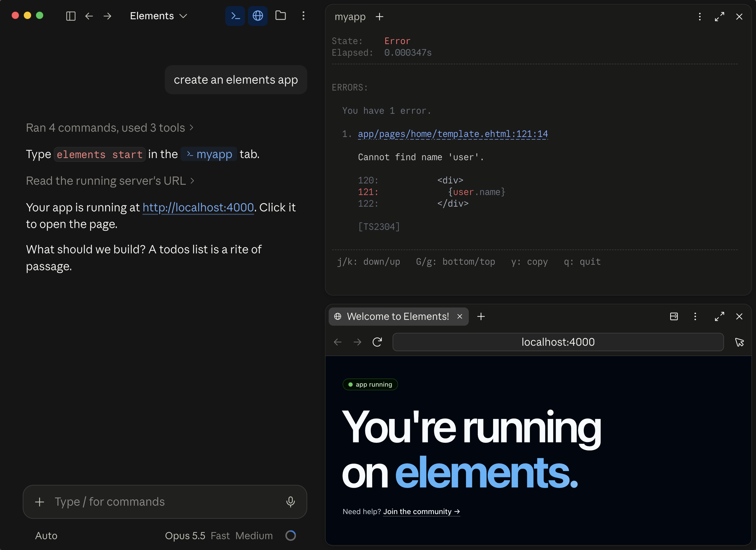This screenshot has width=756, height=550.
Task: Select the myapp terminal tab
Action: pos(350,17)
